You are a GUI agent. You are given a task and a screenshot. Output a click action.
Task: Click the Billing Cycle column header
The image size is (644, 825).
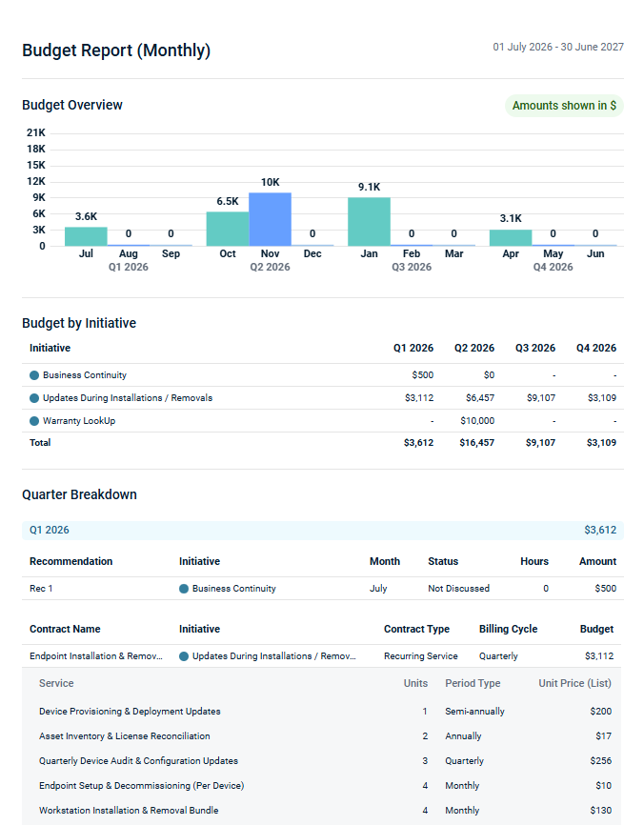[x=508, y=630]
